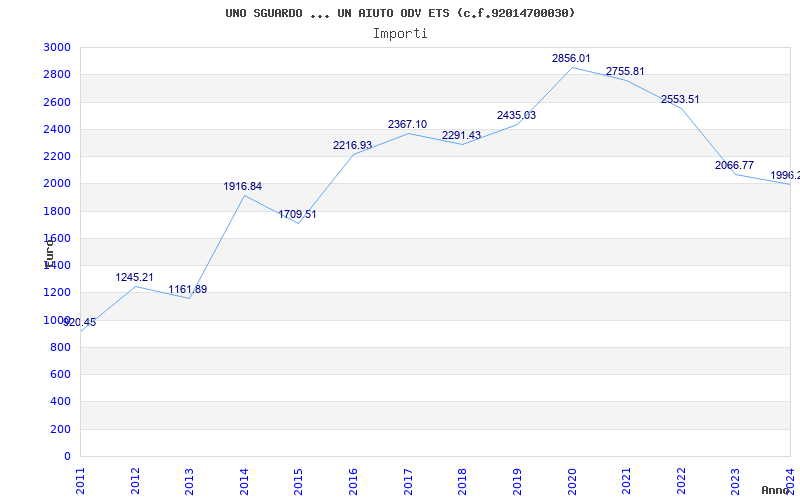Screen dimensions: 800x500
Task: Click the 2023 x-axis year label
Action: coord(735,481)
